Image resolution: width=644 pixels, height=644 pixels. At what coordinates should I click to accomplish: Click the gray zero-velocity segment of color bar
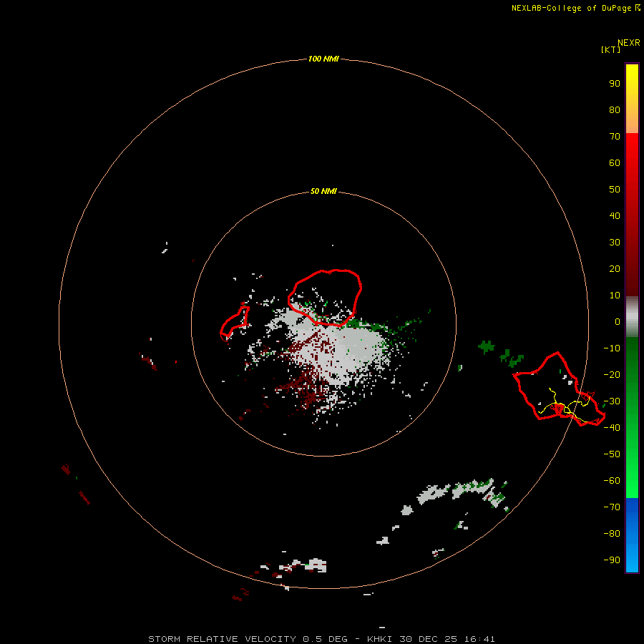(x=632, y=316)
